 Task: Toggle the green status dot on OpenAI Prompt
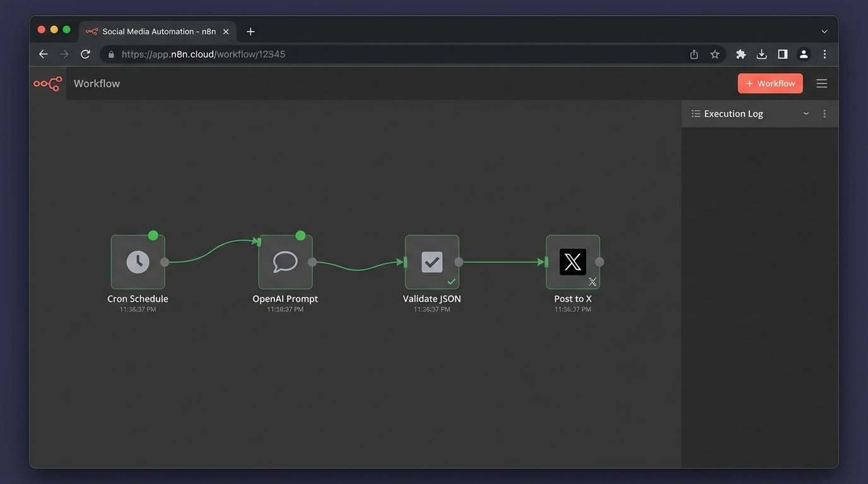pyautogui.click(x=300, y=235)
